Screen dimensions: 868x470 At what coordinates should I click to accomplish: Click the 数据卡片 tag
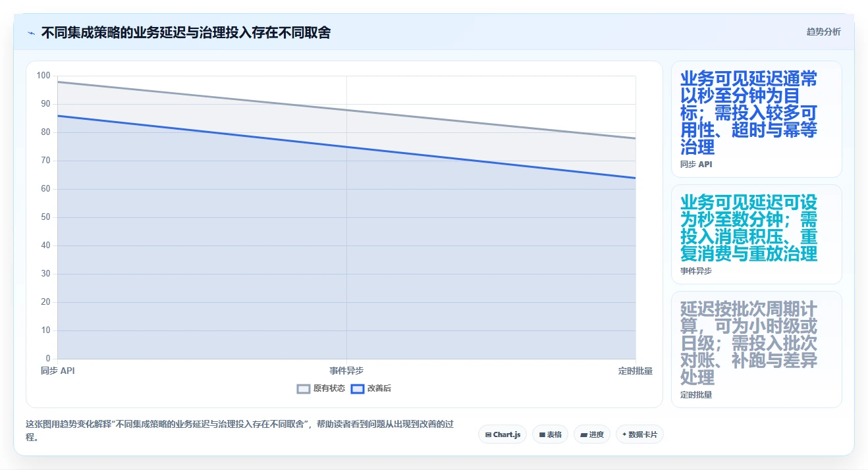coord(639,434)
